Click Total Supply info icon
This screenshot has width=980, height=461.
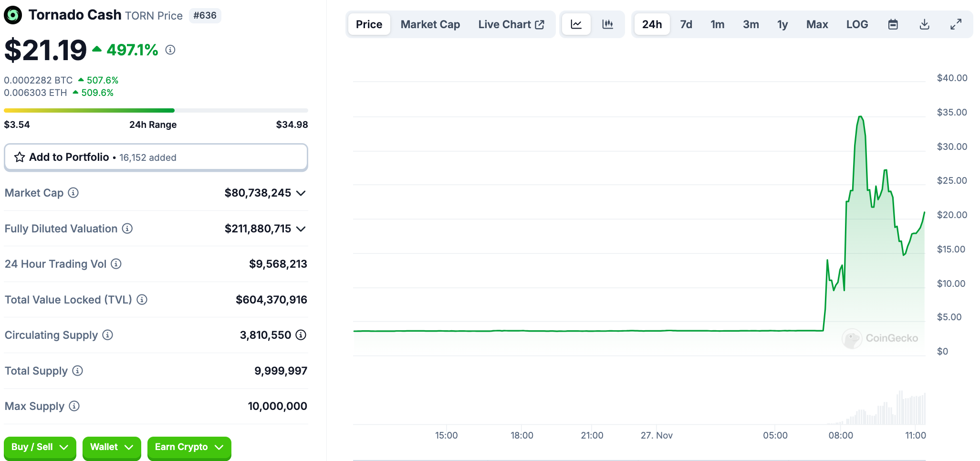pyautogui.click(x=77, y=371)
